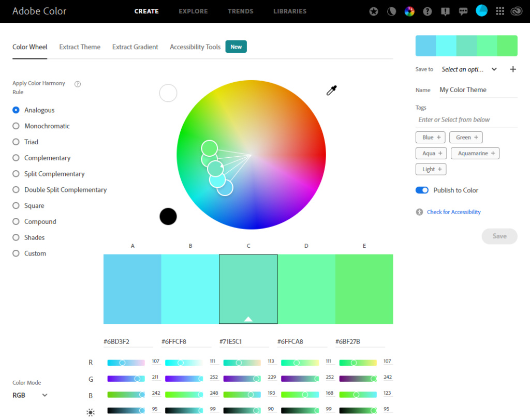Expand the Color Mode RGB dropdown
This screenshot has width=530, height=420.
point(30,395)
